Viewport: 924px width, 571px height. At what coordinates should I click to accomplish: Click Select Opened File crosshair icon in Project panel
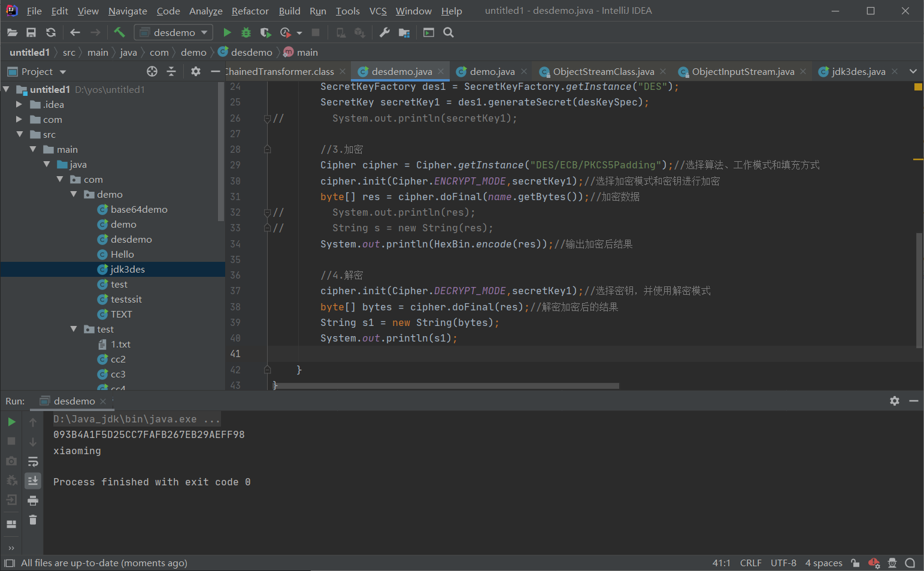(152, 71)
